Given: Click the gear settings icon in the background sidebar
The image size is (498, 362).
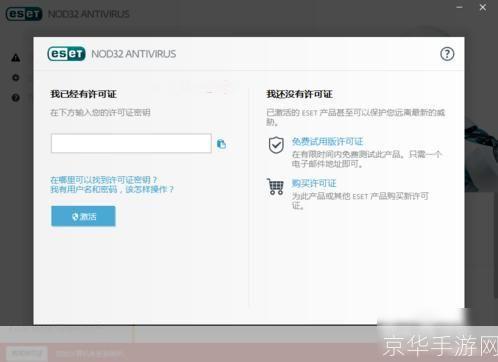Looking at the screenshot, I should point(16,78).
